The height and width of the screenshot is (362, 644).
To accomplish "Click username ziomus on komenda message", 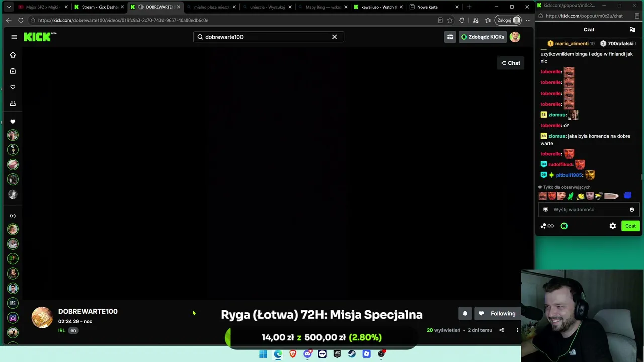I will coord(557,136).
